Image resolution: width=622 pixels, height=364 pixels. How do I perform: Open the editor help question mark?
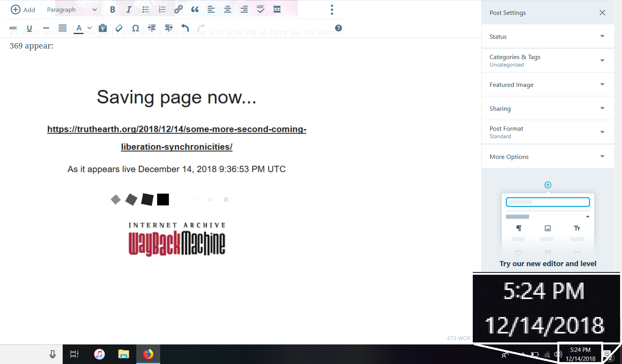338,28
